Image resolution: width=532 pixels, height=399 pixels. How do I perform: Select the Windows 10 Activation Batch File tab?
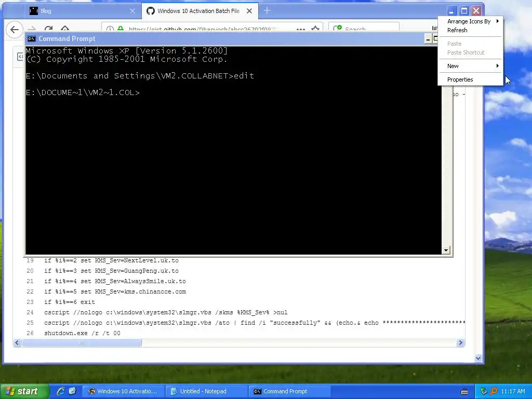click(x=200, y=11)
